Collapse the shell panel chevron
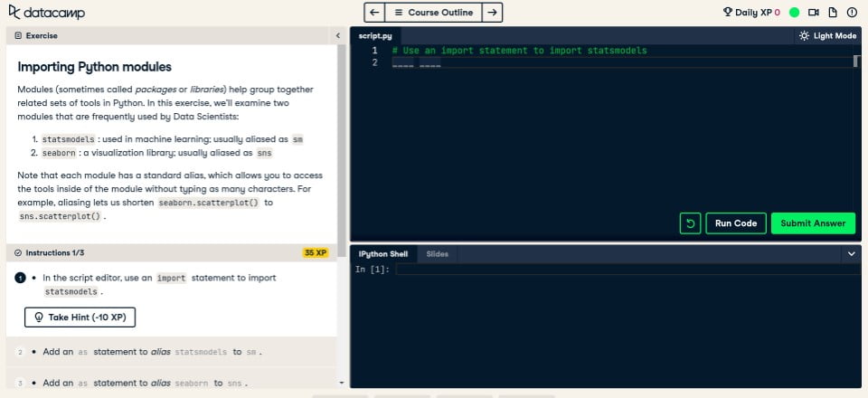Viewport: 868px width, 398px height. point(852,254)
